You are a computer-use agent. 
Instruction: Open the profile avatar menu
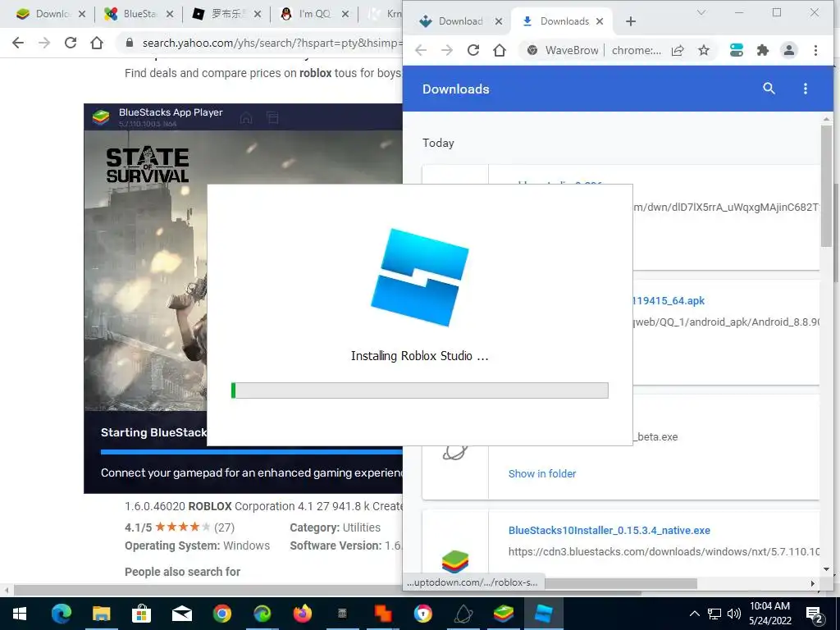pyautogui.click(x=788, y=50)
